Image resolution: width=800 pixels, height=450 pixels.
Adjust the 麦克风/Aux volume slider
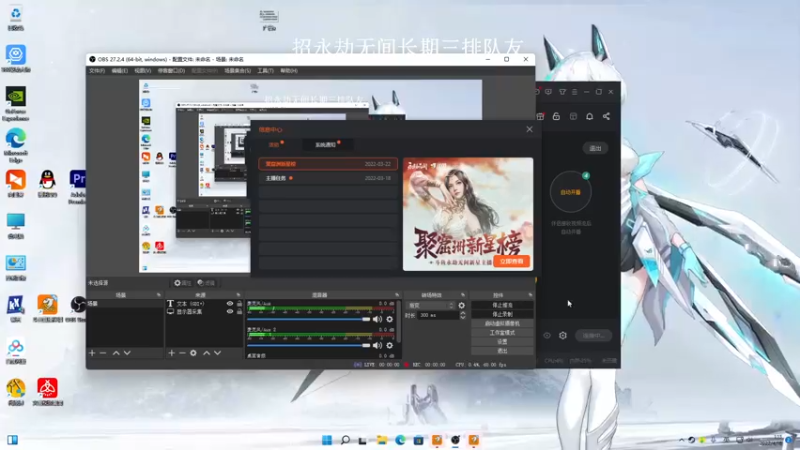(x=309, y=319)
